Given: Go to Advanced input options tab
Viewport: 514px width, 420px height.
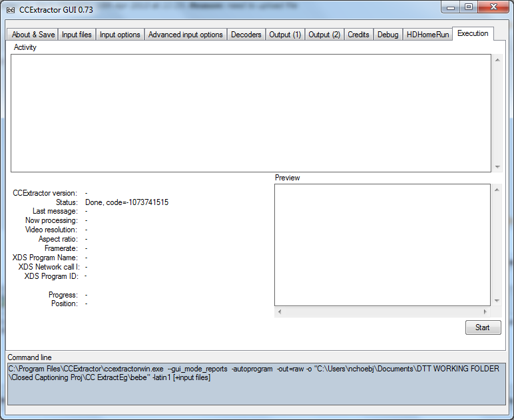Looking at the screenshot, I should point(186,35).
